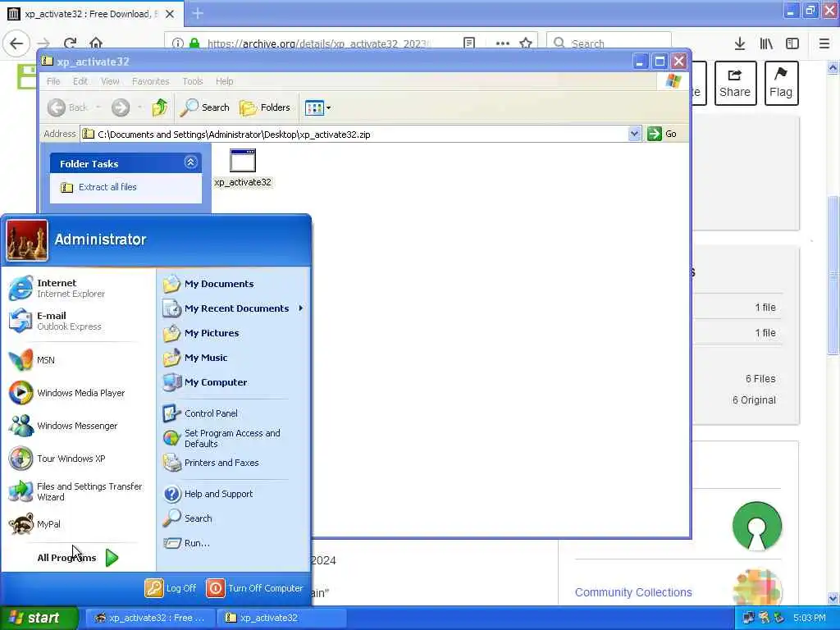Click the Windows start button
Screen dimensions: 840x630
39,619
